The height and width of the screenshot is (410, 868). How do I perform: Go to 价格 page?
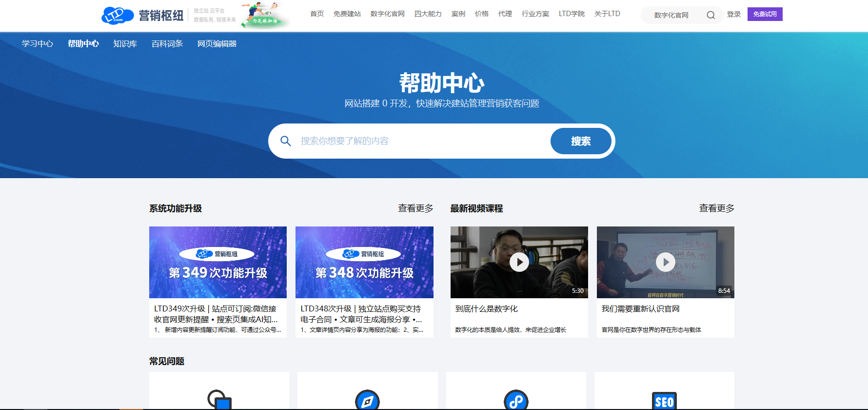(x=482, y=14)
